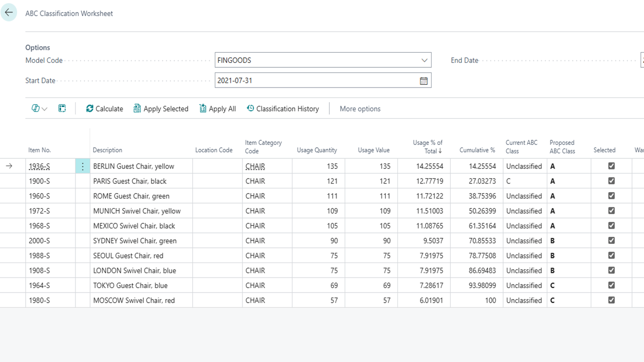Click usage percent 9.5037 value
Image resolution: width=644 pixels, height=362 pixels.
(x=433, y=241)
